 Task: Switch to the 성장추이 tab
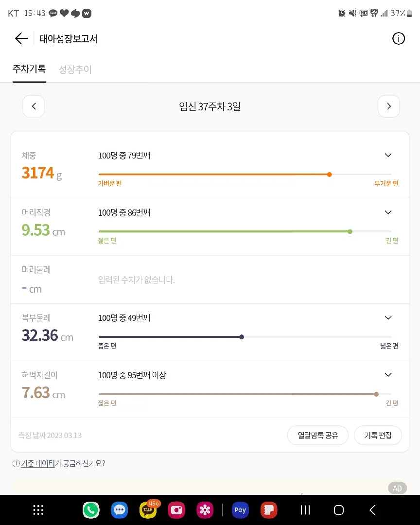point(75,70)
